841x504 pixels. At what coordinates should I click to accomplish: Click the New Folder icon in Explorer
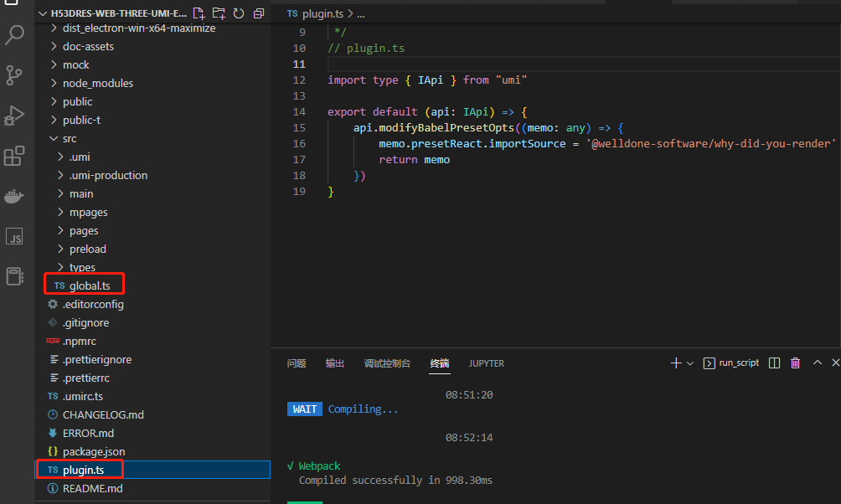[x=219, y=13]
